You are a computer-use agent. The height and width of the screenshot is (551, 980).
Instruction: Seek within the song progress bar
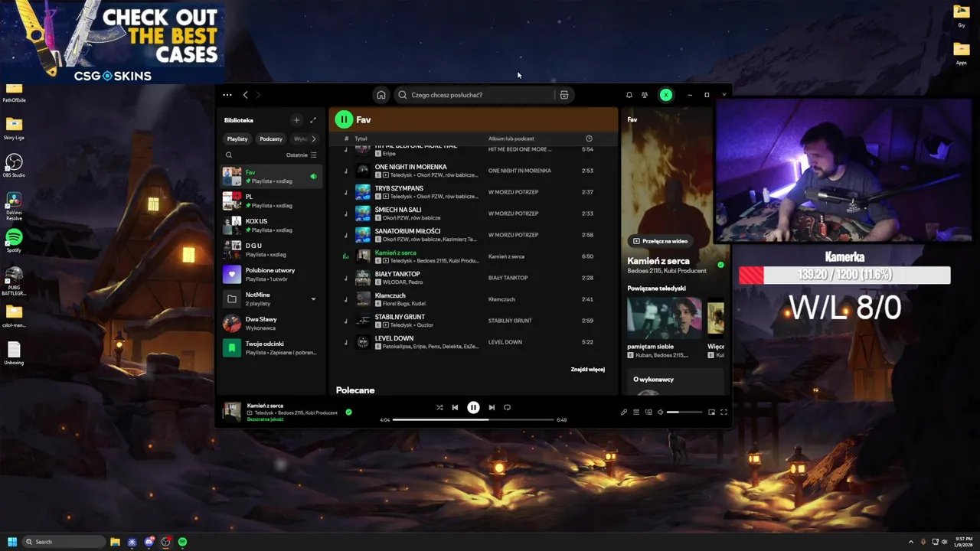click(473, 419)
